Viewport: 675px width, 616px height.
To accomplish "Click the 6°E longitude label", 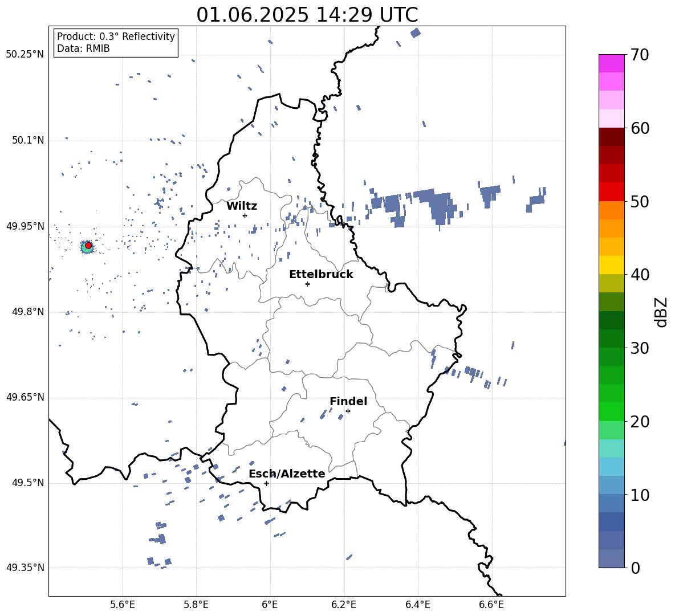I will [x=270, y=605].
